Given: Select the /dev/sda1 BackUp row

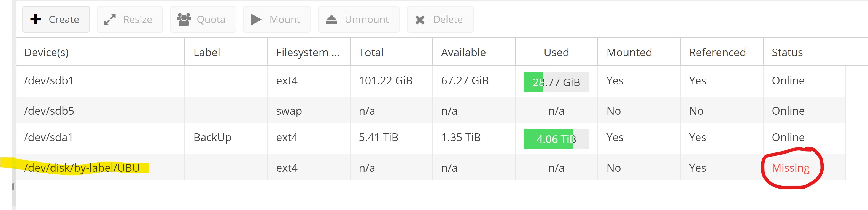Looking at the screenshot, I should point(431,138).
